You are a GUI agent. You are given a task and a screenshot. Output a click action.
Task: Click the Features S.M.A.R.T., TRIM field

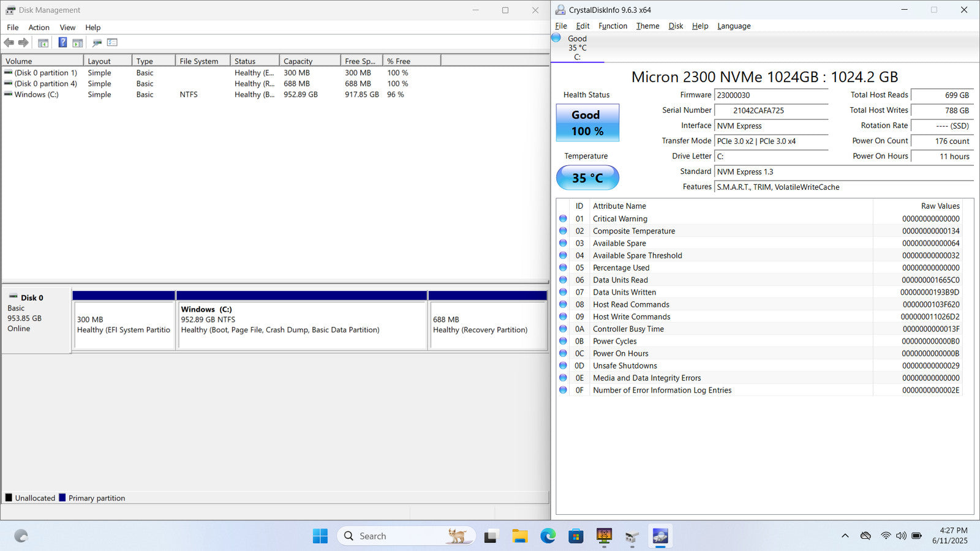coord(844,187)
